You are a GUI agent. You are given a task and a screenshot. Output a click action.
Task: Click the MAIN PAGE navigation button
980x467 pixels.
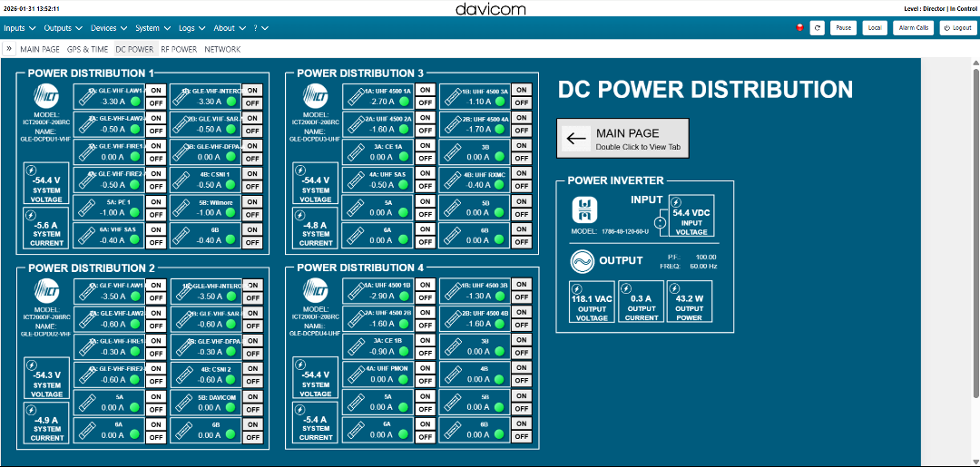(622, 138)
